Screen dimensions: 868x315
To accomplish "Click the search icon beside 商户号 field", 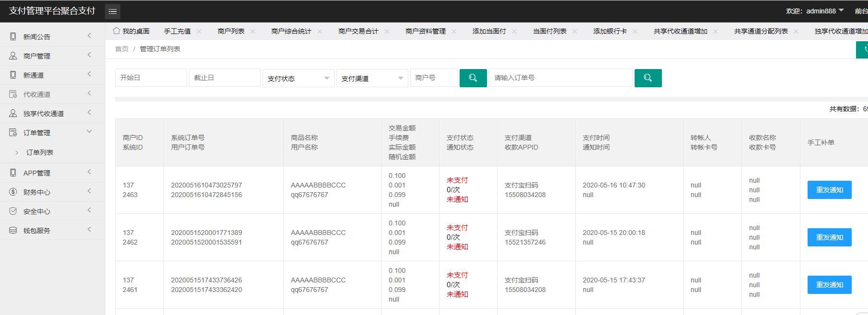I will (x=473, y=78).
